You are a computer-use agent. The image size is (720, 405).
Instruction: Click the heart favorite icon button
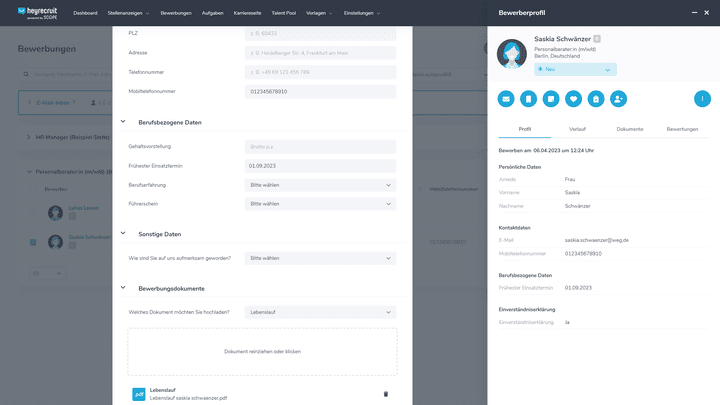[573, 99]
